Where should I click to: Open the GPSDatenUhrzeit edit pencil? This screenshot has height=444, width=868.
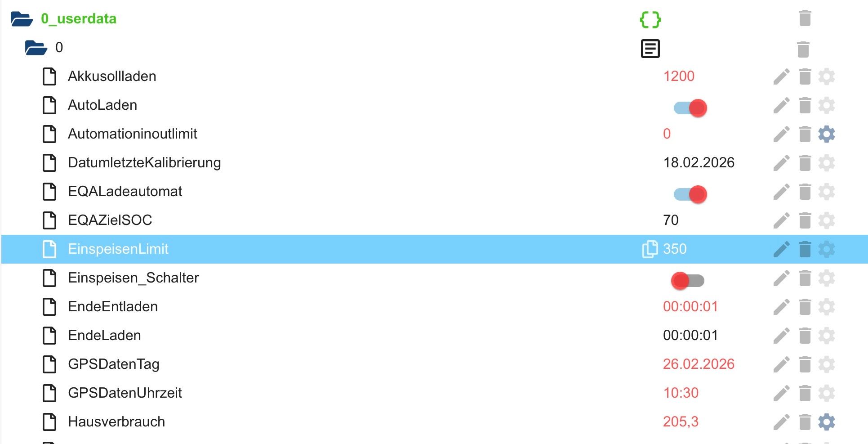pyautogui.click(x=781, y=393)
